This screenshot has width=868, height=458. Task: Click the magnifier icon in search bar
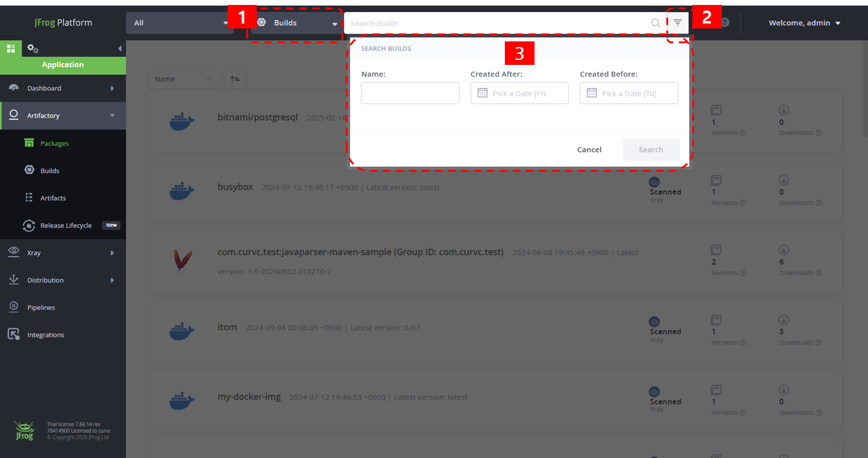pyautogui.click(x=656, y=23)
